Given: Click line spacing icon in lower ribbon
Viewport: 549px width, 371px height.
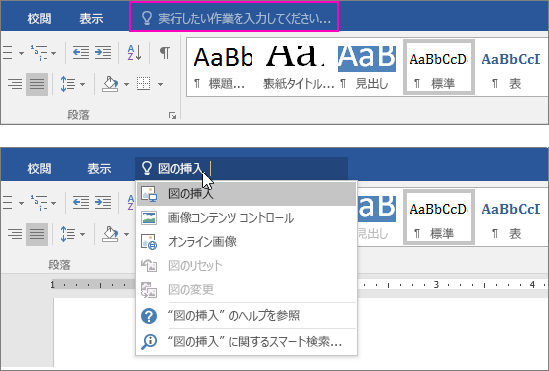Looking at the screenshot, I should pos(68,234).
